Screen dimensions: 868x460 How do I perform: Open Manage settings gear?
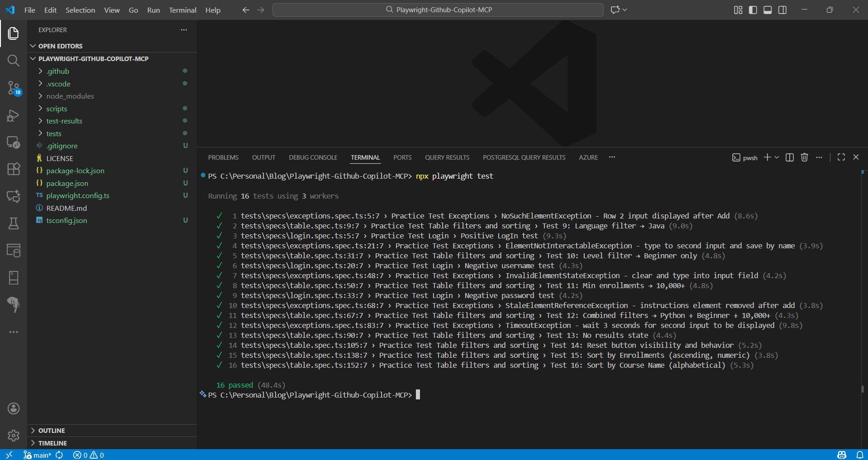point(14,435)
